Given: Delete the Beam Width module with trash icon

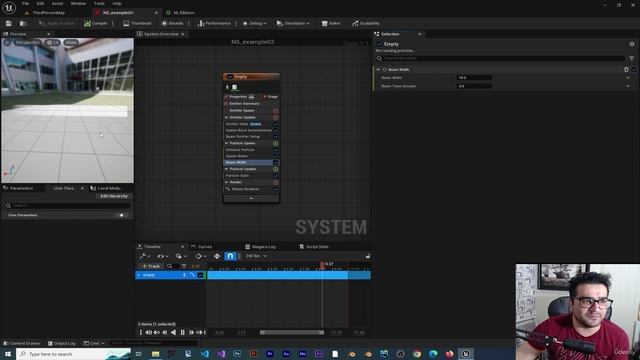Looking at the screenshot, I should click(626, 70).
